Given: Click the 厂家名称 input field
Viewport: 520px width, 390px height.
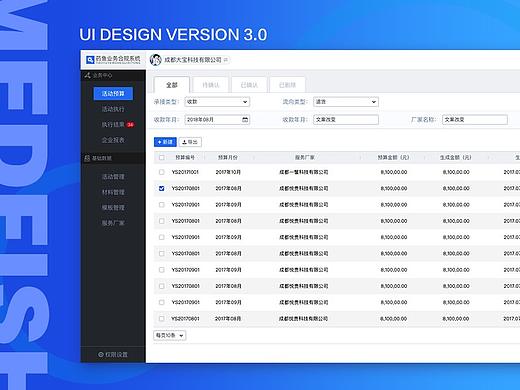Looking at the screenshot, I should pyautogui.click(x=475, y=120).
